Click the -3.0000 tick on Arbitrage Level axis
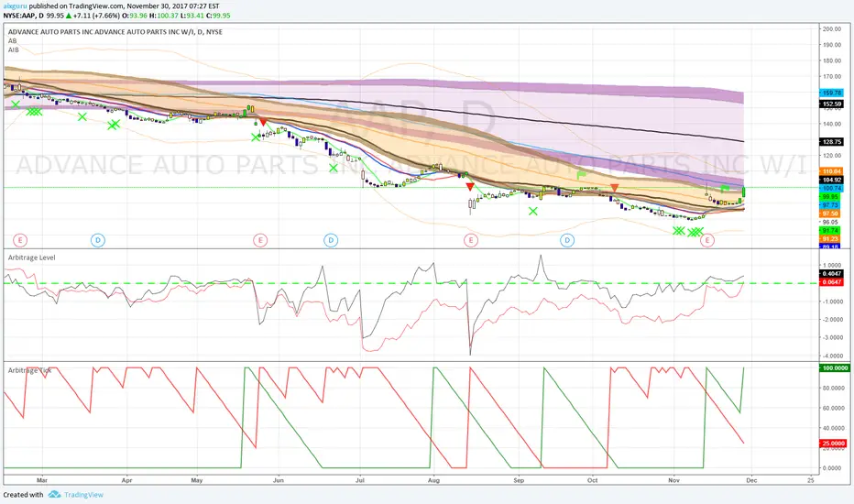 click(x=832, y=338)
